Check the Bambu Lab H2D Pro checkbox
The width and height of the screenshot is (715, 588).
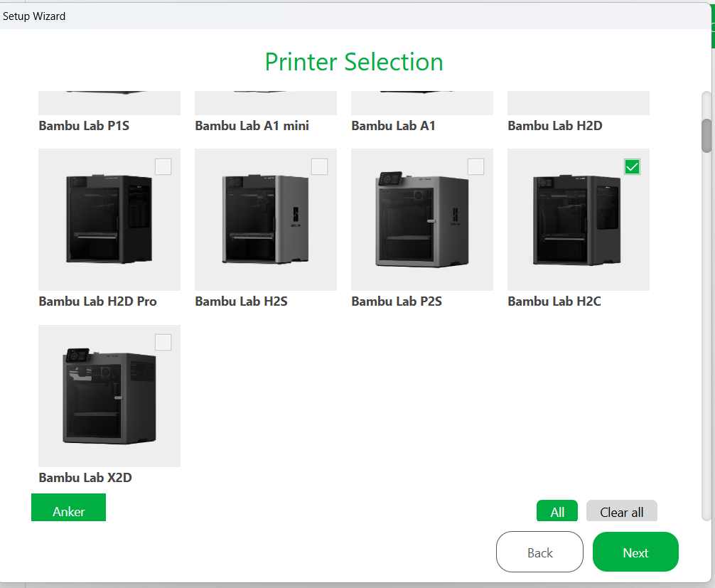point(163,166)
